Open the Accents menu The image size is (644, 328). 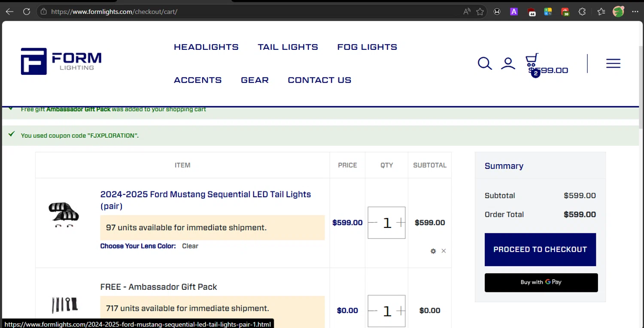coord(198,80)
